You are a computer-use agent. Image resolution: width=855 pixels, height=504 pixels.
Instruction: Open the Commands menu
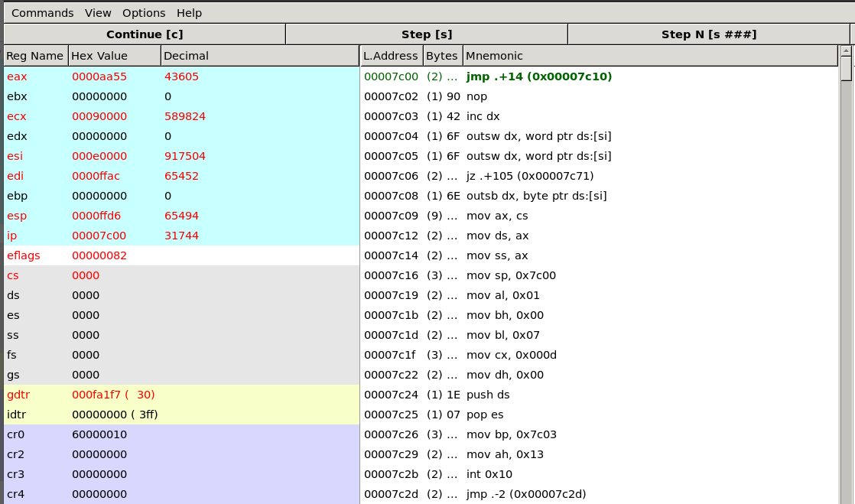tap(43, 12)
